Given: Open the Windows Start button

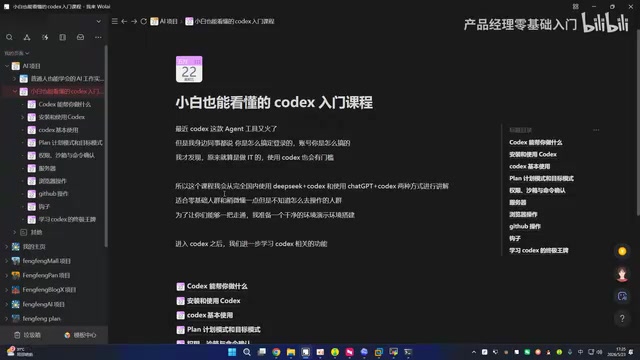Looking at the screenshot, I should pos(232,352).
